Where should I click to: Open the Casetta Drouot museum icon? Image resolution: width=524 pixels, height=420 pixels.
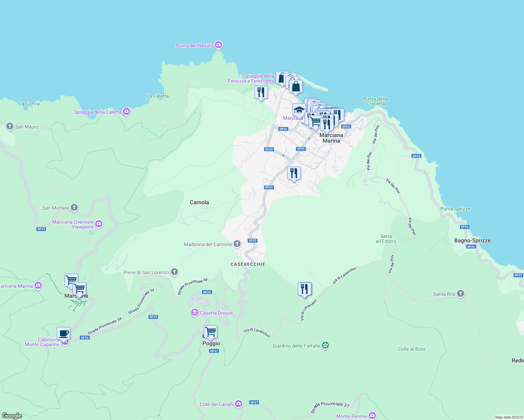(x=194, y=313)
